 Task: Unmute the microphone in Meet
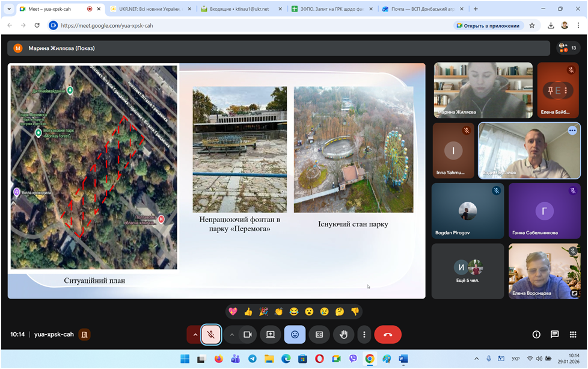tap(210, 335)
